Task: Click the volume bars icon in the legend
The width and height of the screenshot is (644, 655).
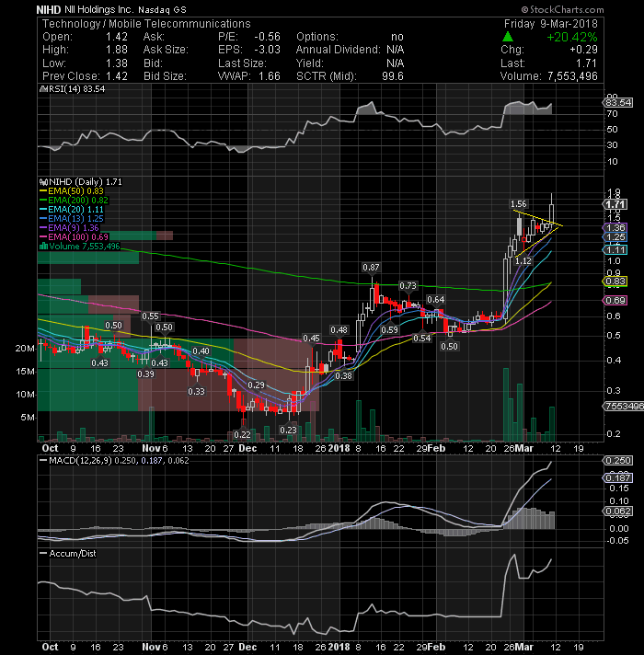Action: (x=43, y=246)
